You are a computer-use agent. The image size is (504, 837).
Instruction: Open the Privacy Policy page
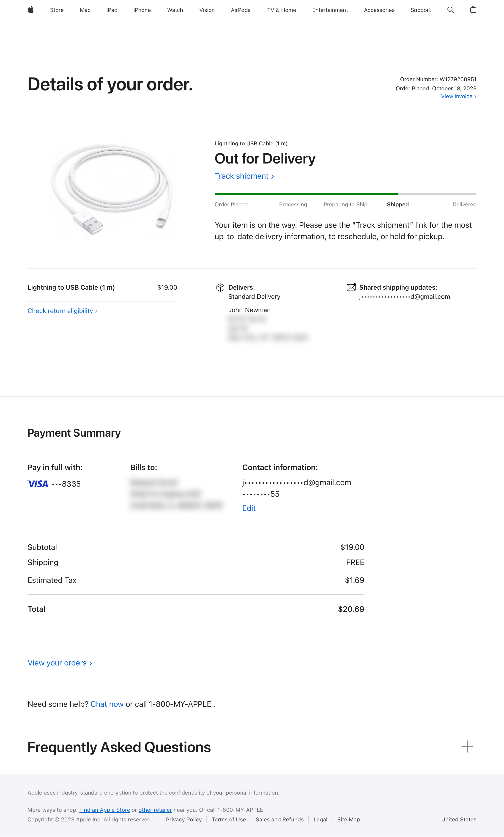tap(184, 819)
